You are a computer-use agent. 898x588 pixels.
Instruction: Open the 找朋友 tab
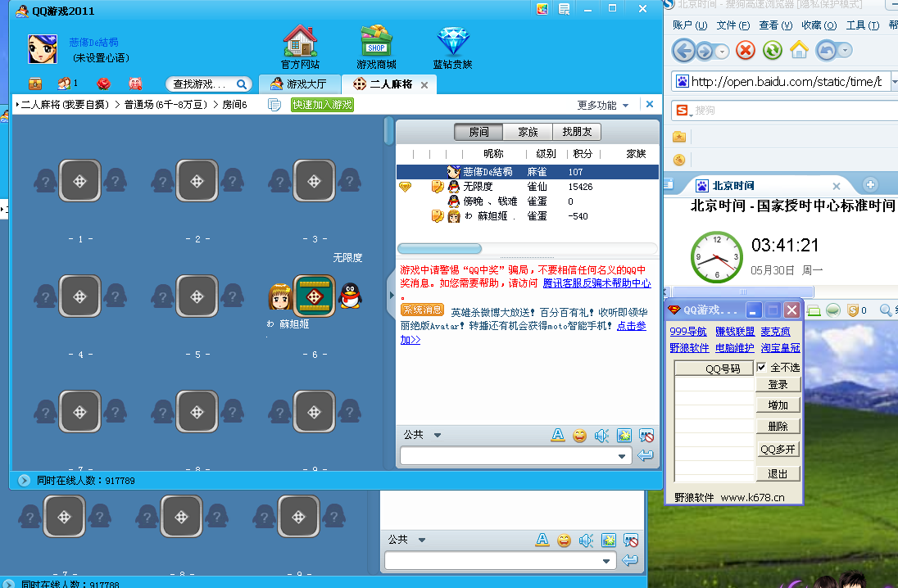point(577,132)
